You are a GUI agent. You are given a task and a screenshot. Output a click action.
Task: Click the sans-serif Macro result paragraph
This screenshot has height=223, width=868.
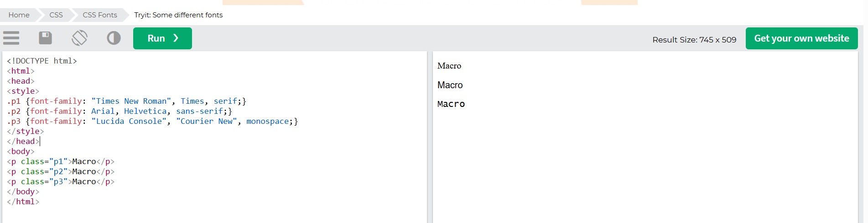click(450, 85)
